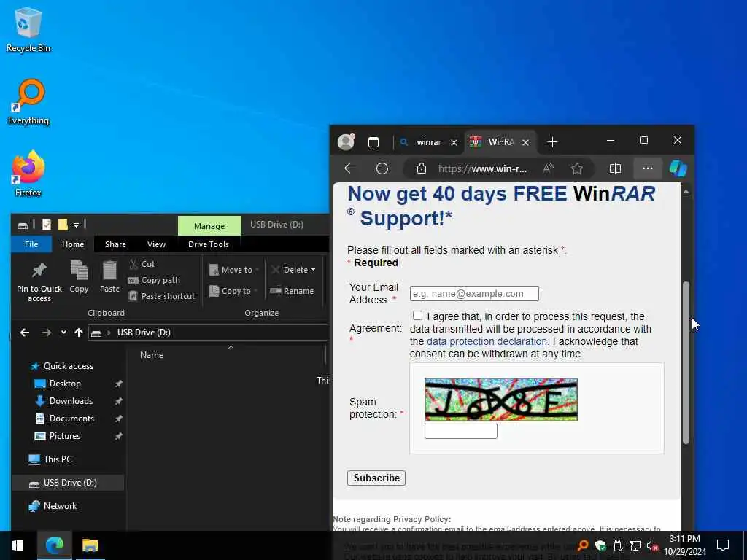Open Edge tab actions menu icon
This screenshot has height=560, width=747.
coord(373,142)
